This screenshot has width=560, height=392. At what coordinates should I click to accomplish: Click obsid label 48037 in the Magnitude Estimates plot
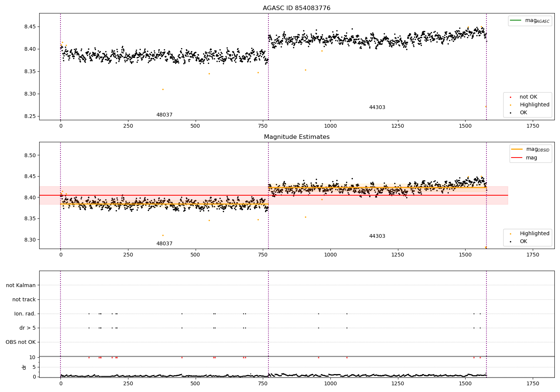164,244
